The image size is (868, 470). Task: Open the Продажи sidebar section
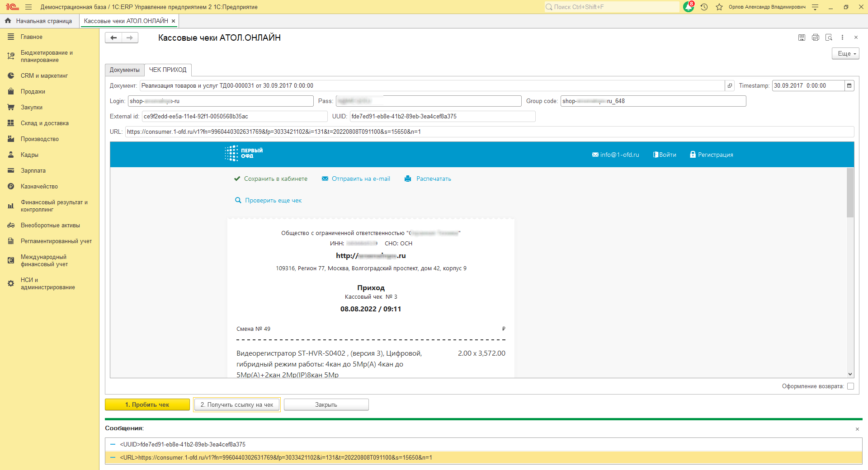pos(33,92)
